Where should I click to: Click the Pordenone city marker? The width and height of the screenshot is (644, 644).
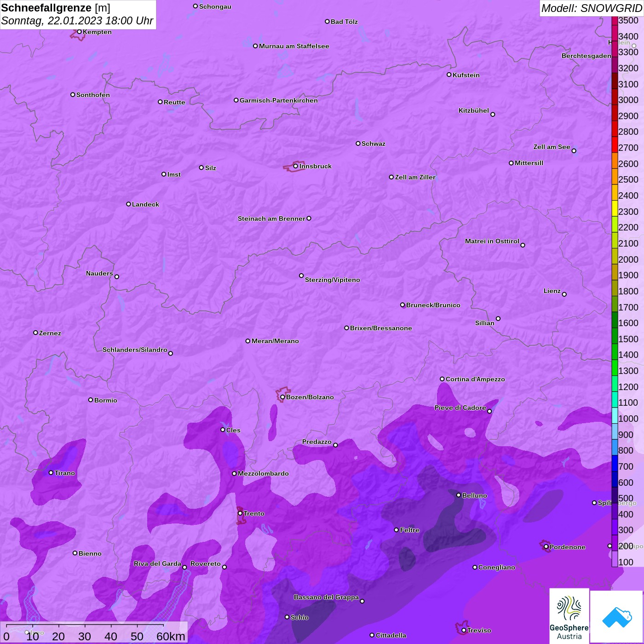click(546, 547)
